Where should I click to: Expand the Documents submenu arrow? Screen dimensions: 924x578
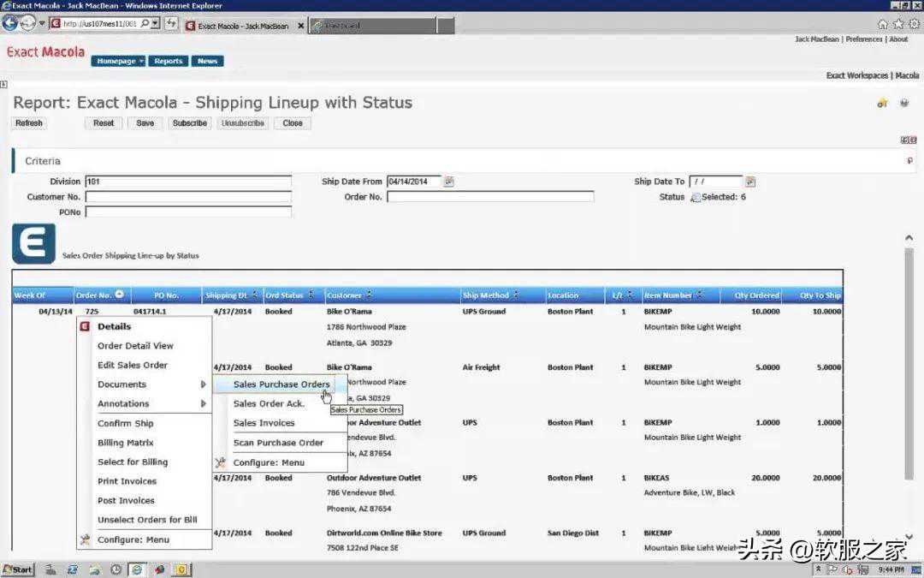point(203,384)
